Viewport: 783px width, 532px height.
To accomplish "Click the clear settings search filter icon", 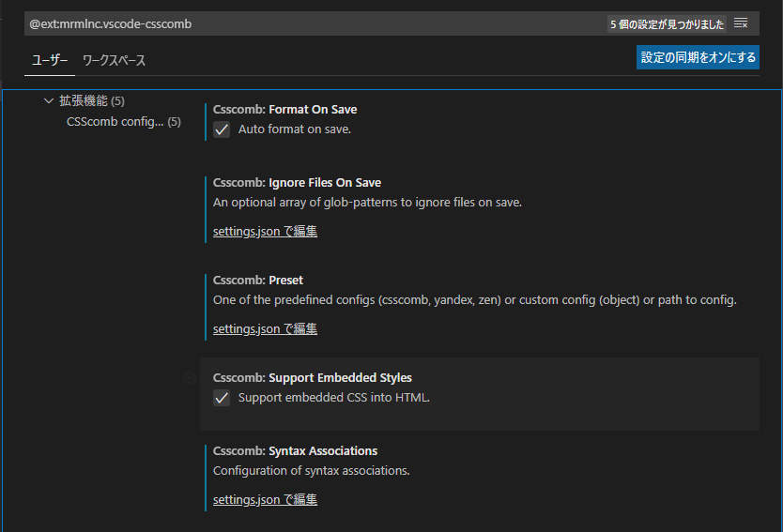I will 741,23.
